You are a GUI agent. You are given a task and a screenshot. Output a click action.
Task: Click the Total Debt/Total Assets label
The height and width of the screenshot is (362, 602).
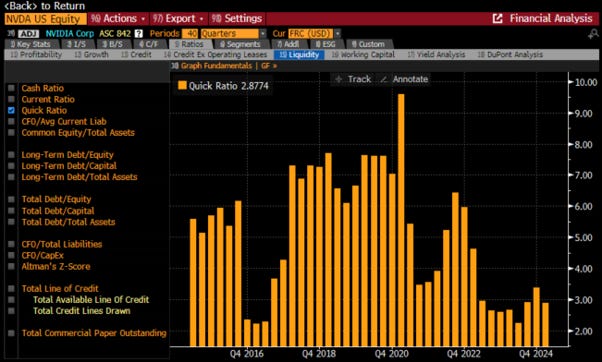(68, 222)
